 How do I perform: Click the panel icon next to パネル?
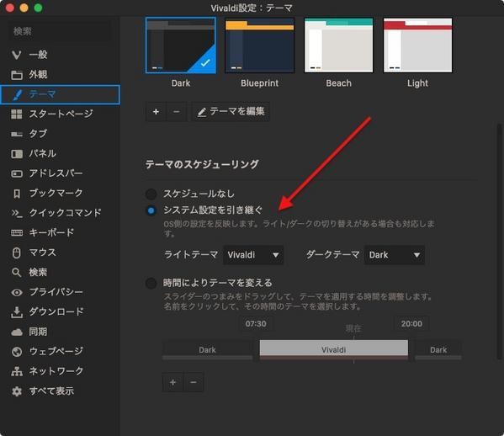[x=17, y=154]
